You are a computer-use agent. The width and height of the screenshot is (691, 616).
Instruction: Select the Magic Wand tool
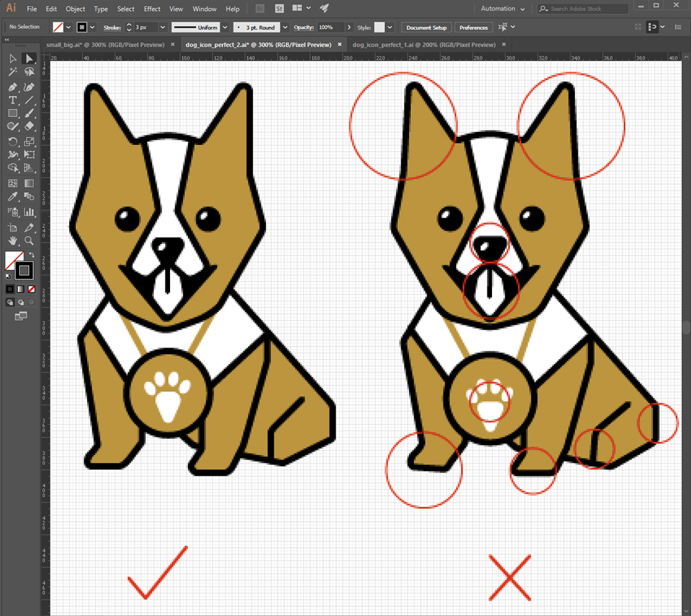(12, 72)
